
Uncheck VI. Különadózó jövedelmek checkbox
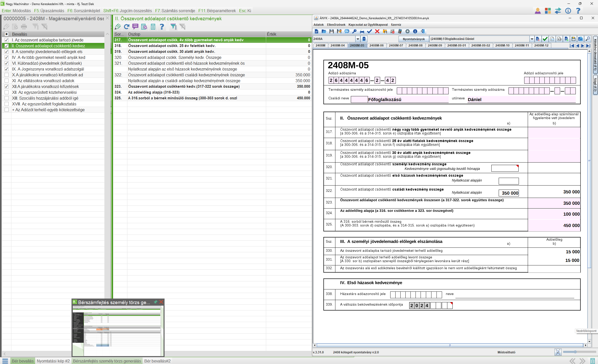[x=7, y=63]
